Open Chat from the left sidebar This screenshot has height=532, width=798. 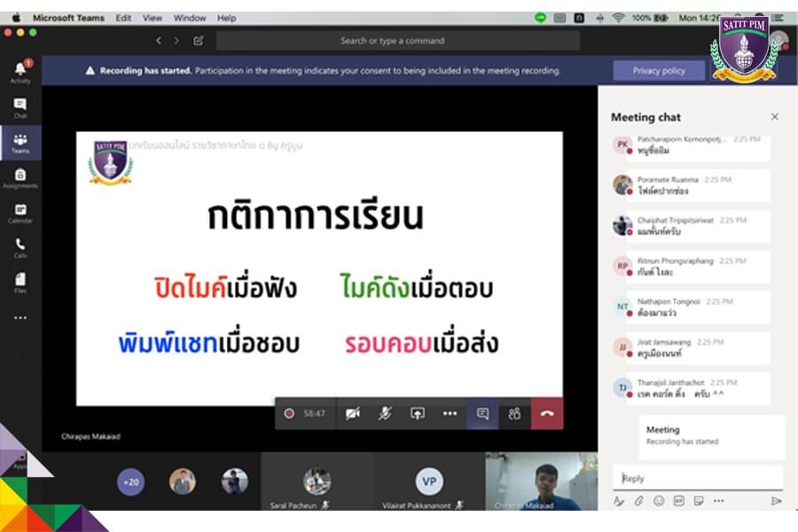(x=20, y=108)
